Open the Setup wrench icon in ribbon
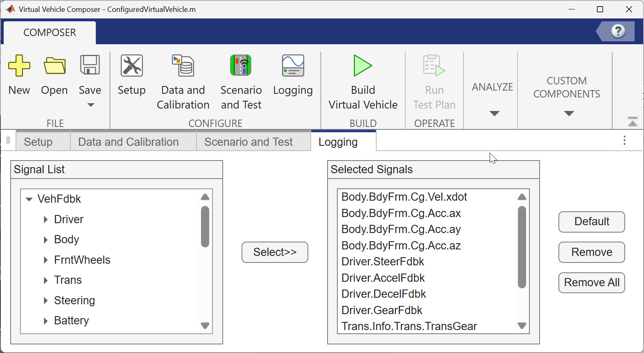The width and height of the screenshot is (644, 353). pyautogui.click(x=132, y=66)
